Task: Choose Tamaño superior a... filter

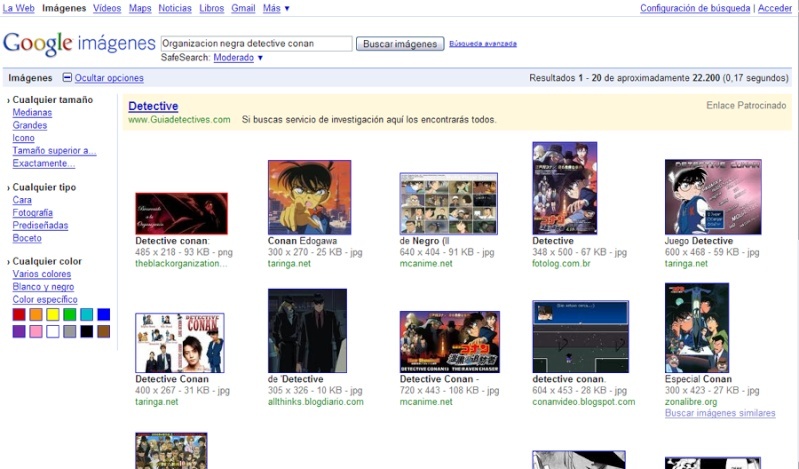Action: pyautogui.click(x=54, y=151)
